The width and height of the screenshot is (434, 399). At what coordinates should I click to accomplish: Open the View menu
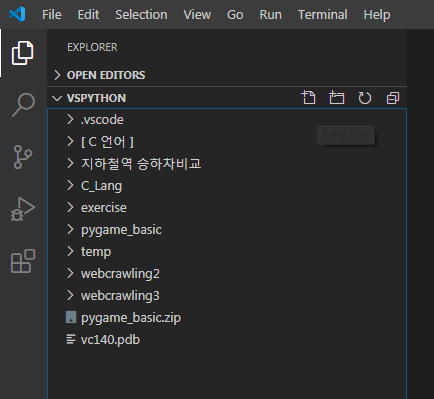click(x=197, y=15)
